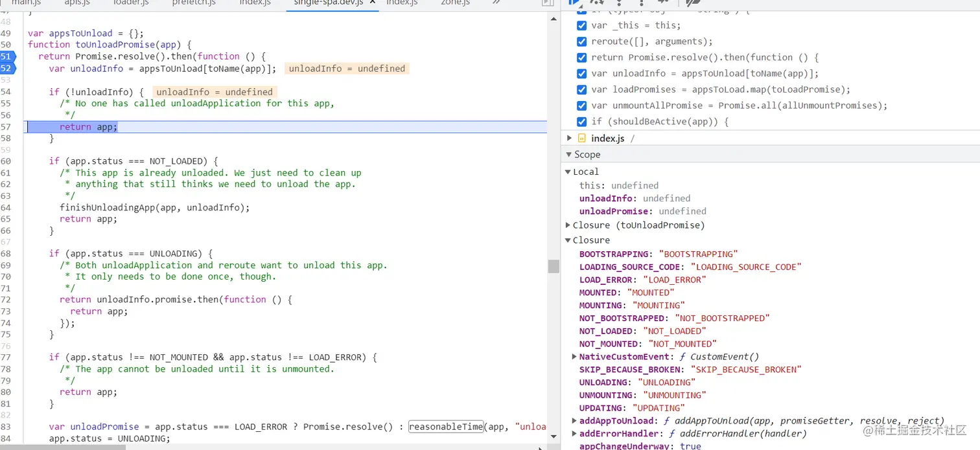The width and height of the screenshot is (980, 450).
Task: Click 'finishUnloadingApp(app, unloadInfo);' on line 64
Action: 154,207
